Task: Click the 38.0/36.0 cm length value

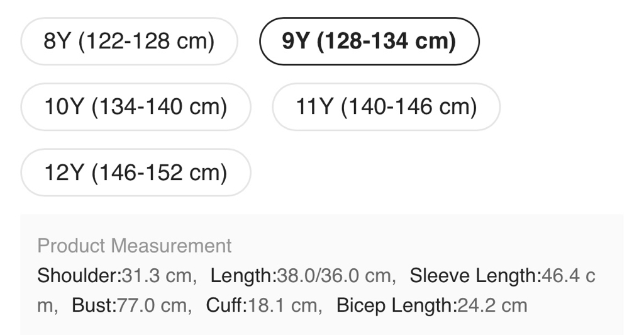Action: 334,276
